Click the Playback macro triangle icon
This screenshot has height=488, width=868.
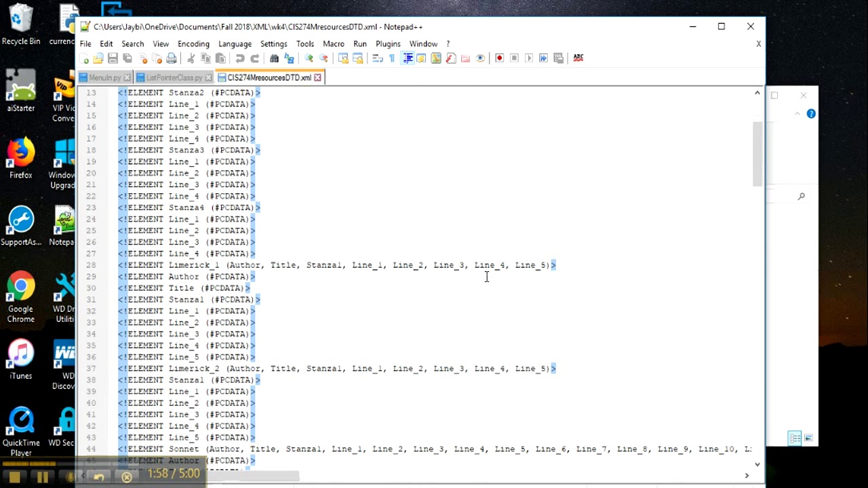tap(529, 58)
